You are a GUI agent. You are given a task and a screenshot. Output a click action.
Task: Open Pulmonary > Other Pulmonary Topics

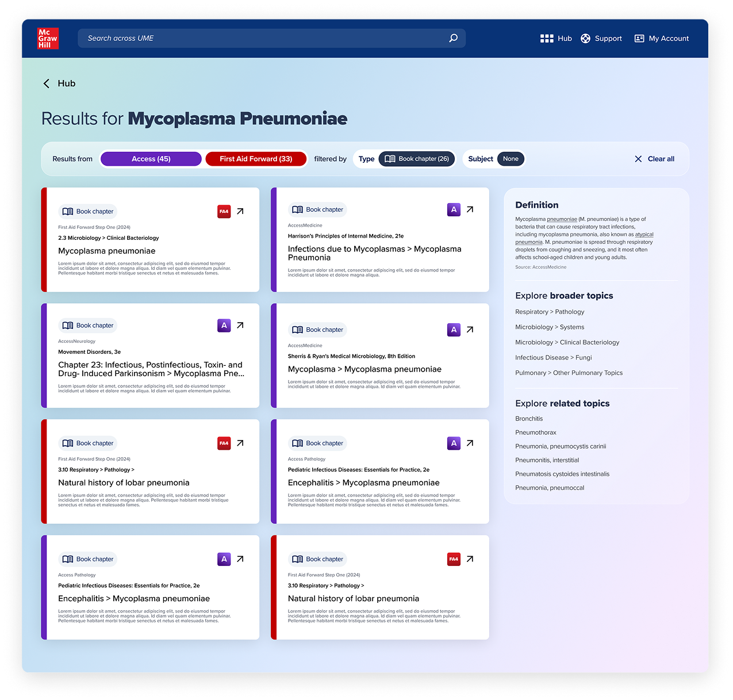point(569,373)
